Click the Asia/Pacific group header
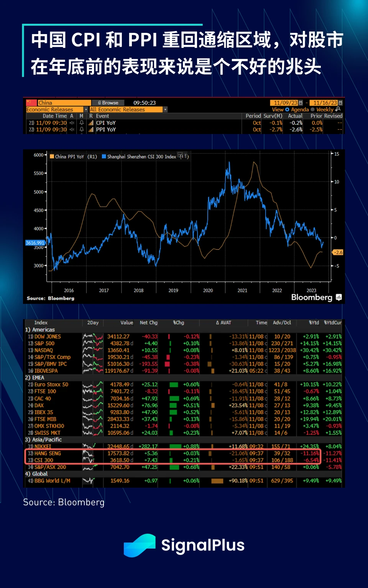Image resolution: width=368 pixels, height=588 pixels. point(43,439)
